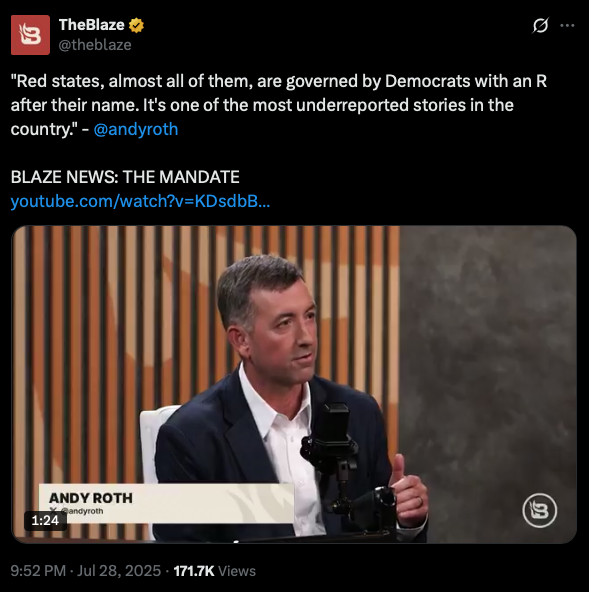Viewport: 589px width, 592px height.
Task: Open the 9:52 PM timestamp link
Action: coord(38,570)
